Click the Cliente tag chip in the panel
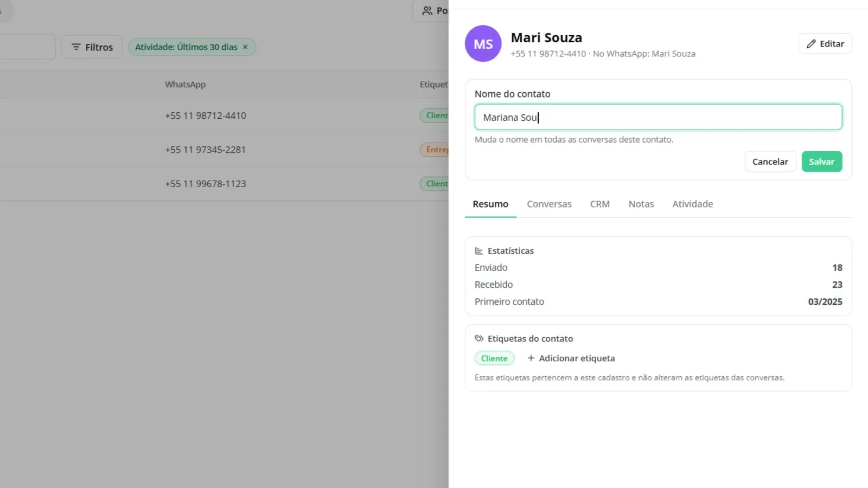The width and height of the screenshot is (868, 488). (494, 358)
